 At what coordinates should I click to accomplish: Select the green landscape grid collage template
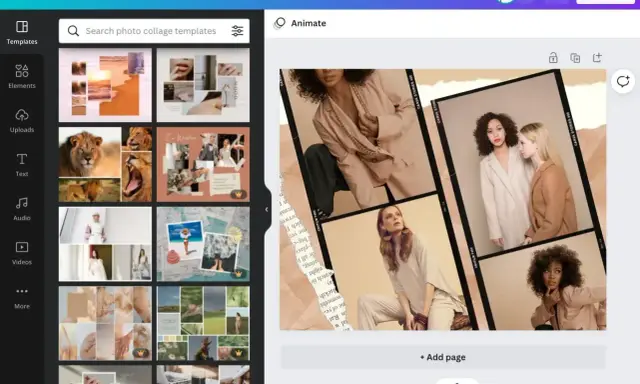[x=203, y=323]
